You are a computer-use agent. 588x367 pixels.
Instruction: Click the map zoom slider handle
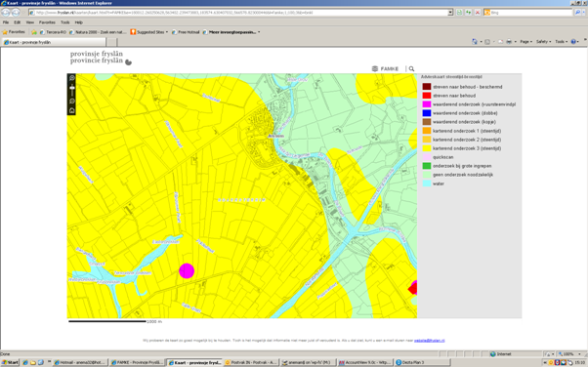tap(72, 89)
